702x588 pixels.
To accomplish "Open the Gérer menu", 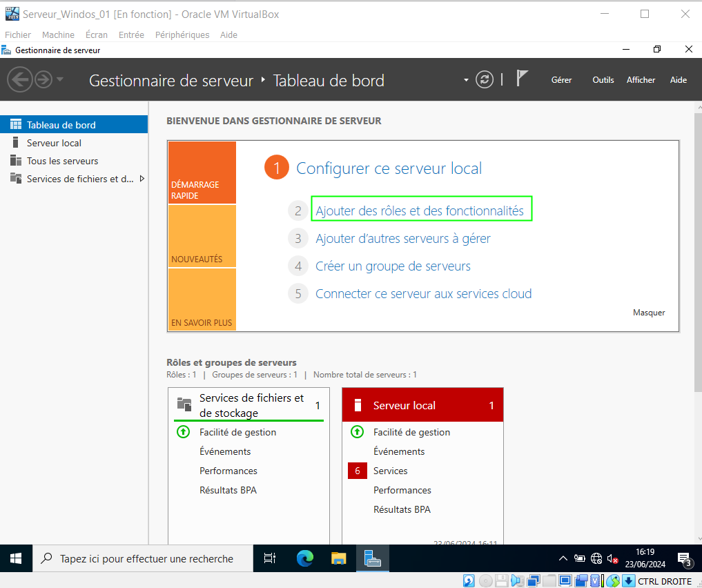I will coord(561,80).
